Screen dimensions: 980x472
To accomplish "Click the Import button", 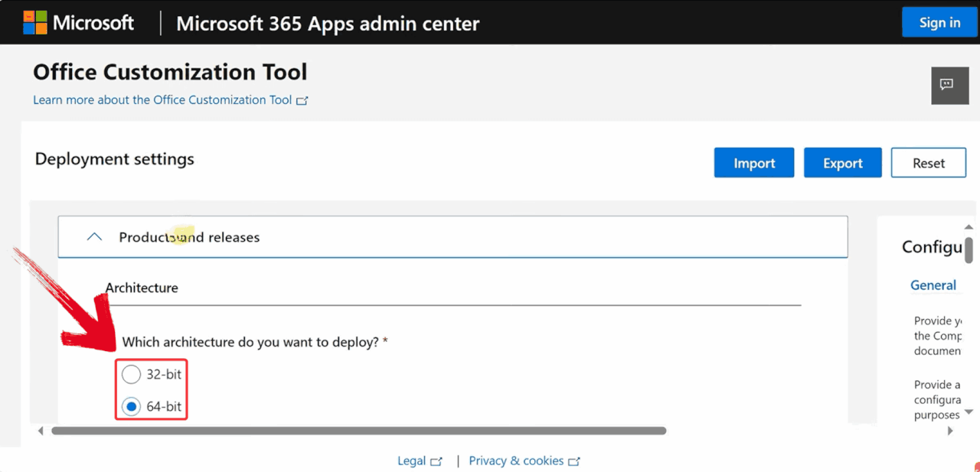I will [x=754, y=163].
